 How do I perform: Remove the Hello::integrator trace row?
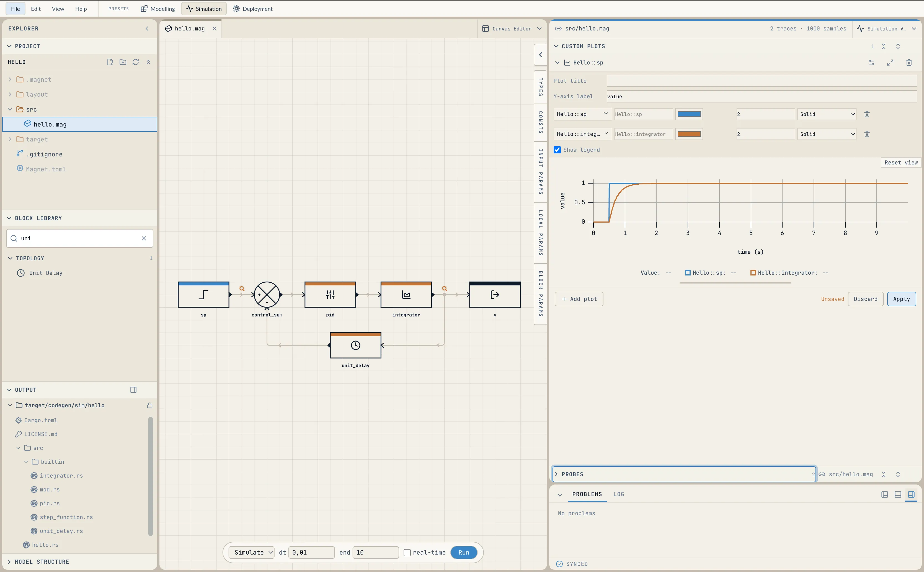[867, 134]
